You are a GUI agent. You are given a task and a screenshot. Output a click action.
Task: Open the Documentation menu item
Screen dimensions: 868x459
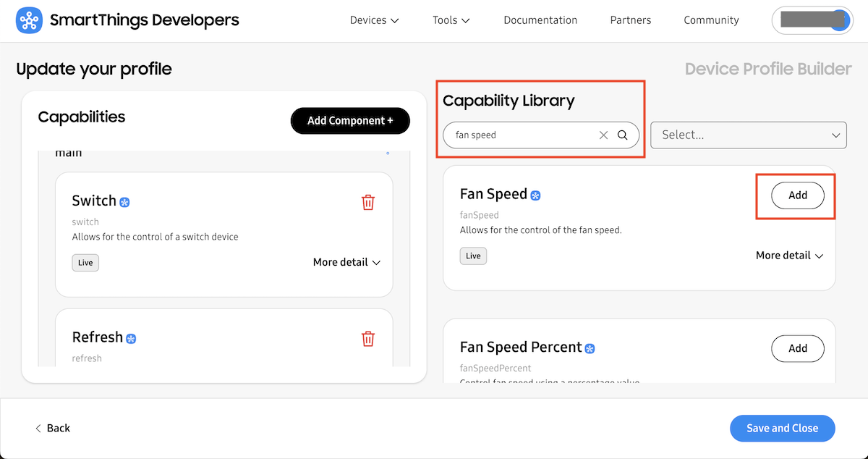tap(540, 20)
